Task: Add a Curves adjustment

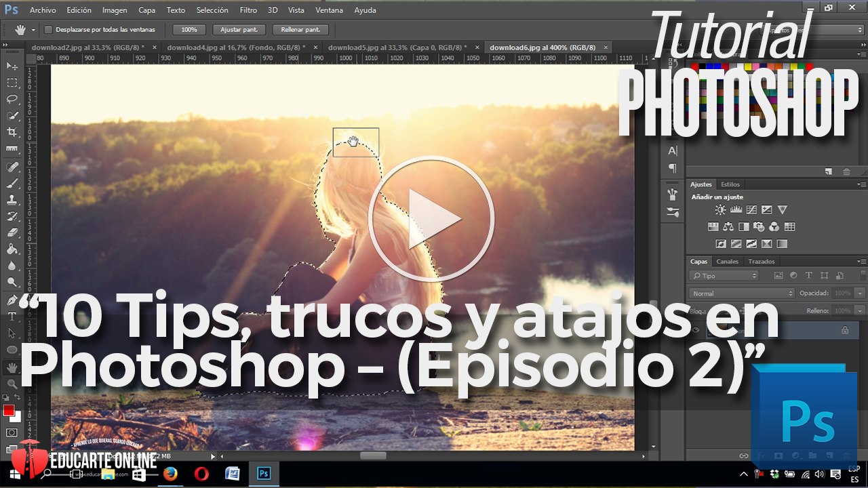Action: click(x=751, y=210)
